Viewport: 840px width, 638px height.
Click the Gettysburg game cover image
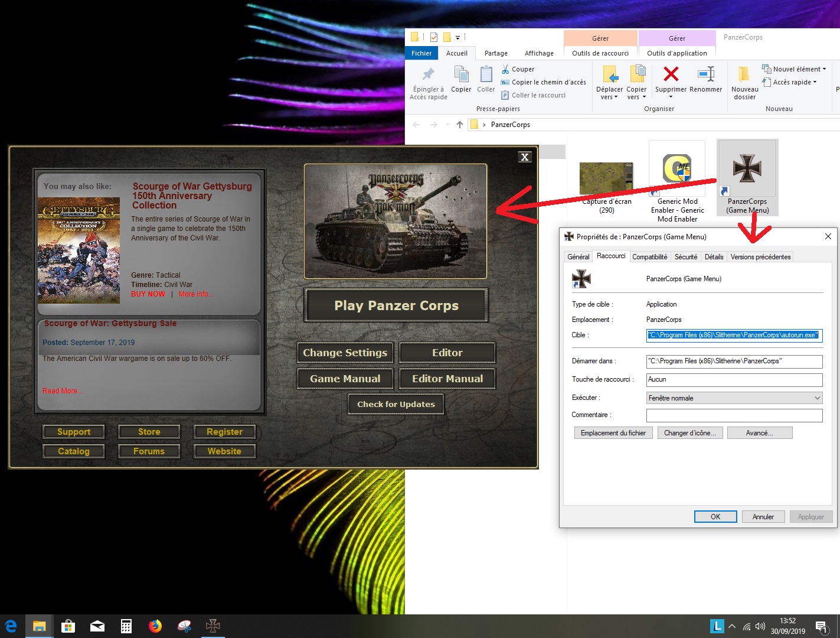click(79, 250)
